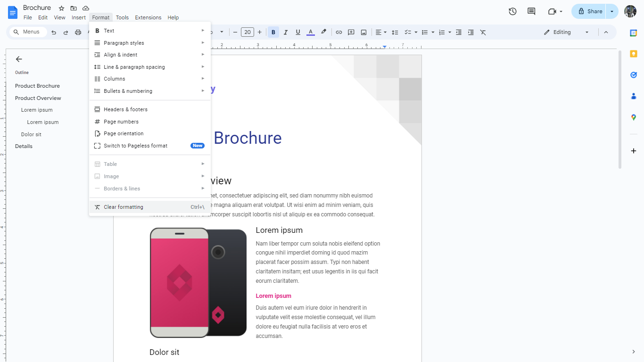Click the decrease indent icon

click(x=459, y=32)
